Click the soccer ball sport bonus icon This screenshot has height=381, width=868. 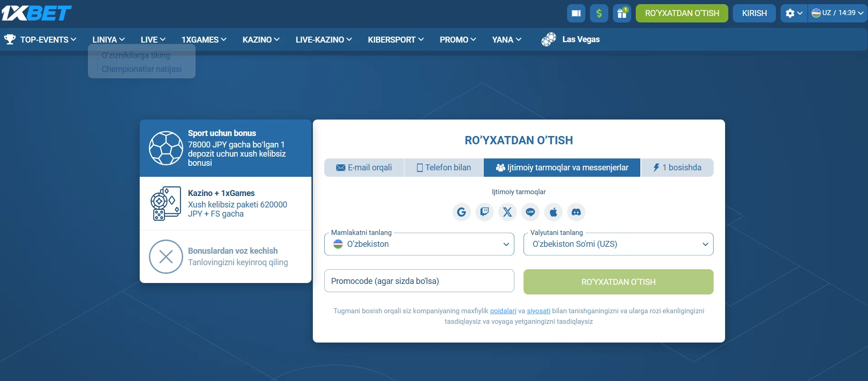166,148
